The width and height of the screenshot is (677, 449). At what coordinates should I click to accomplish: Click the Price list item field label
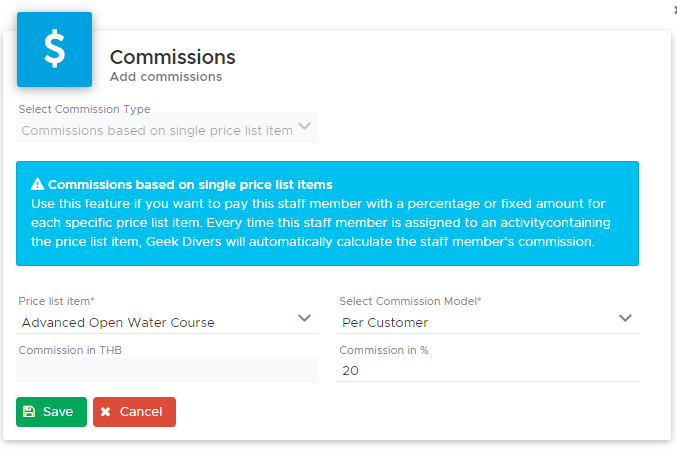pos(57,301)
